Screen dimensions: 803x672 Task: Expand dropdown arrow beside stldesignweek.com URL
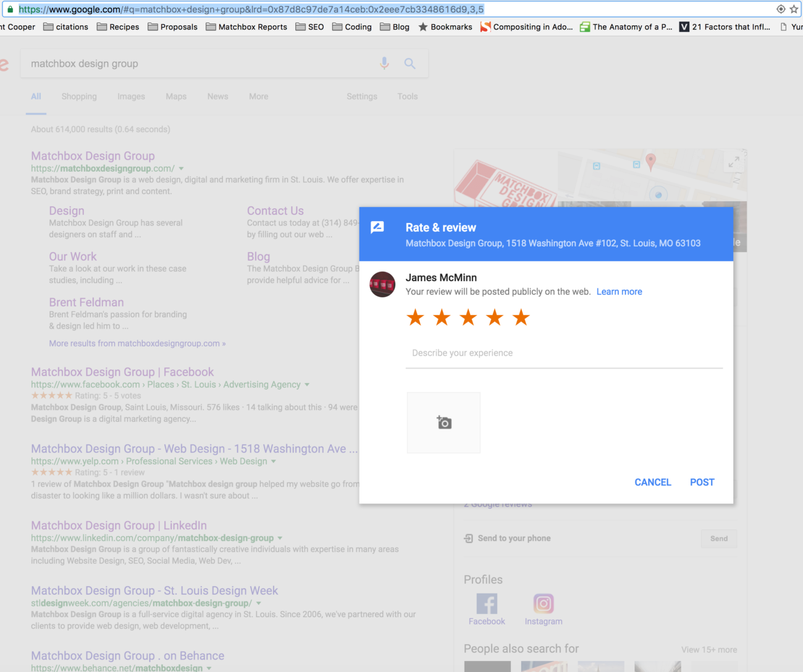[x=258, y=603]
